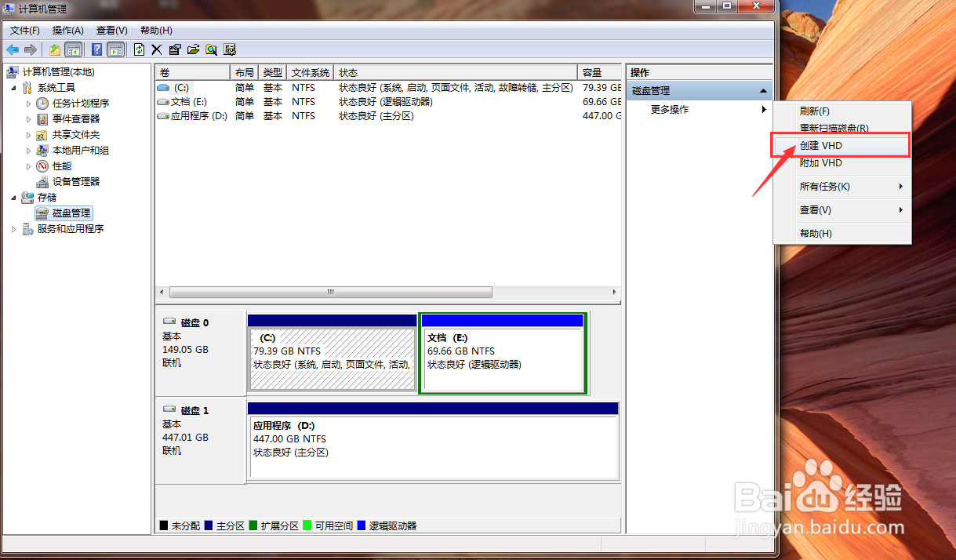This screenshot has height=560, width=956.
Task: Open the 查看(V) menu
Action: point(112,31)
